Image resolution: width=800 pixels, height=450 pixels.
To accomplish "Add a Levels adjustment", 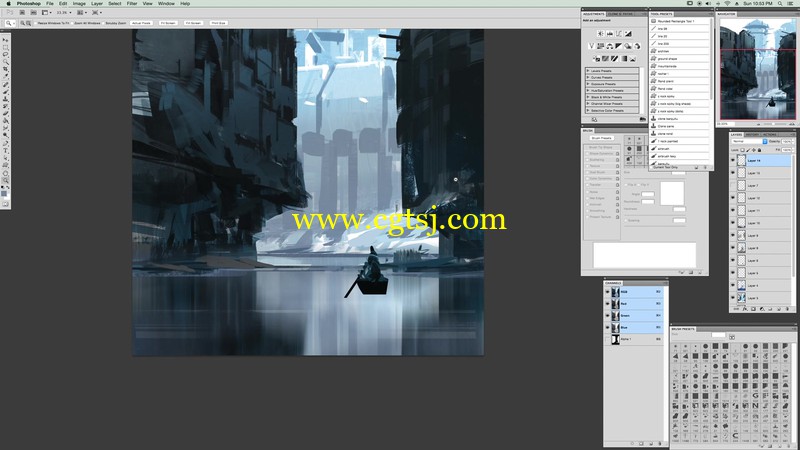I will (x=610, y=34).
